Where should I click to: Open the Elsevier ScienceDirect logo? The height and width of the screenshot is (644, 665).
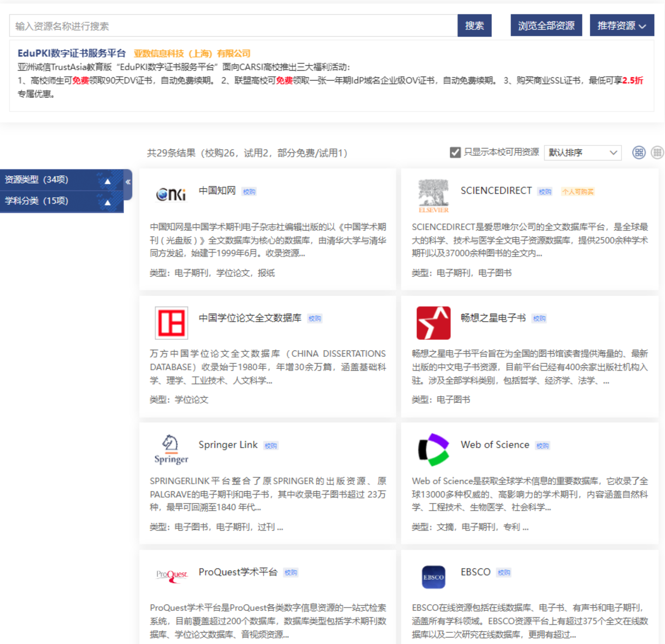coord(433,196)
